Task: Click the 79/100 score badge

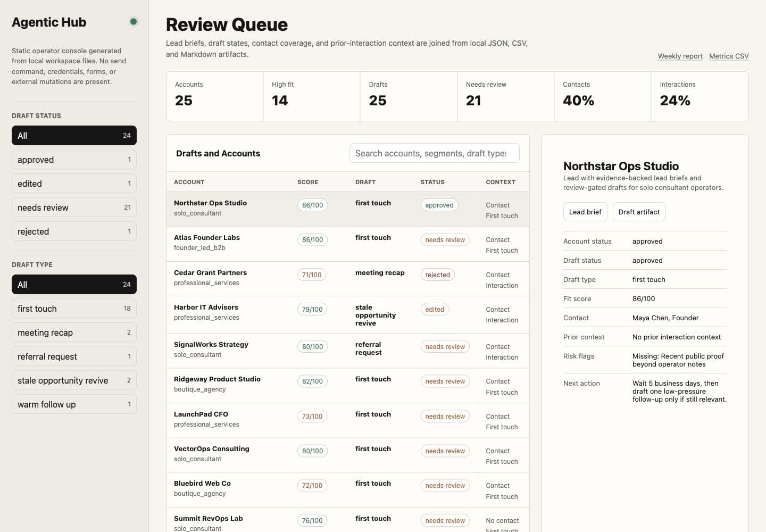Action: coord(312,309)
